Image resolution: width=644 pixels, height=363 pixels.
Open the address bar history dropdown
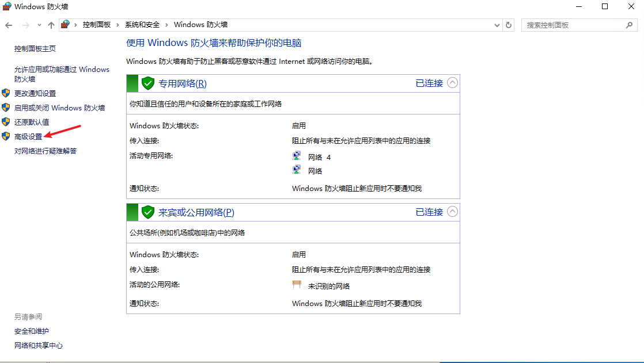pyautogui.click(x=497, y=25)
